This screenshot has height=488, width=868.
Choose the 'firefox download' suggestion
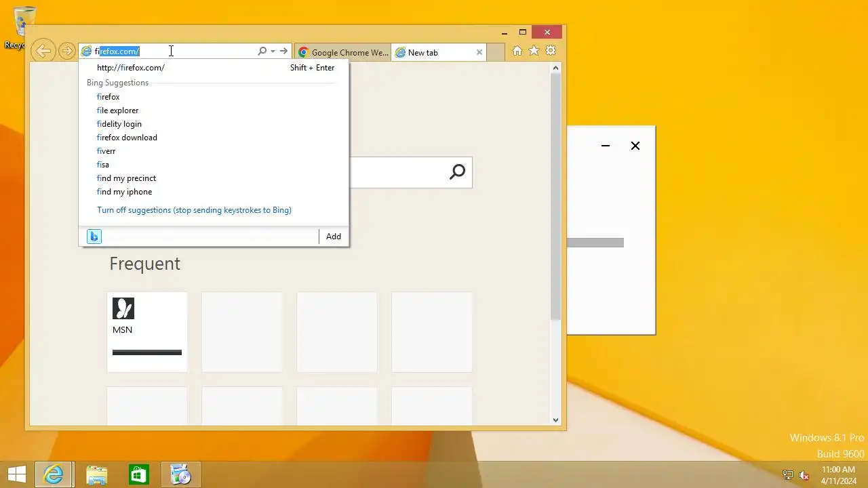(214, 138)
